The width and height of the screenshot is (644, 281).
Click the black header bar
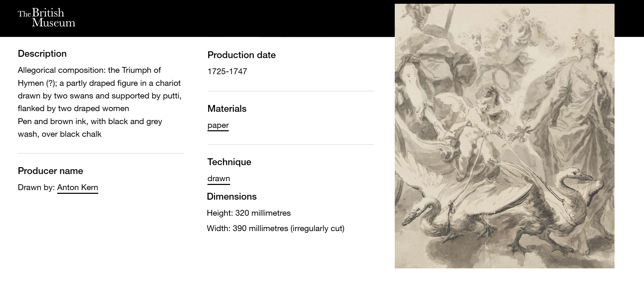223,18
